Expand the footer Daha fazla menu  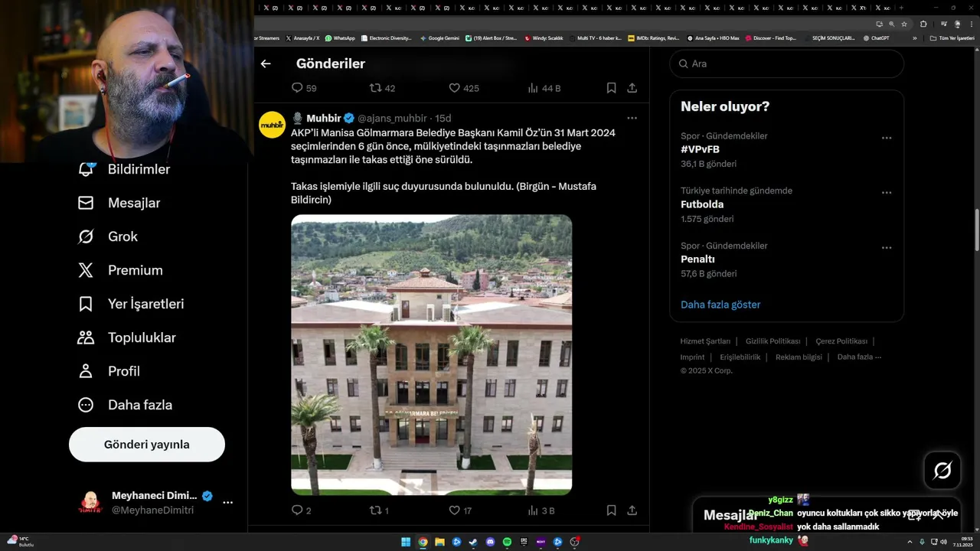[x=859, y=357]
